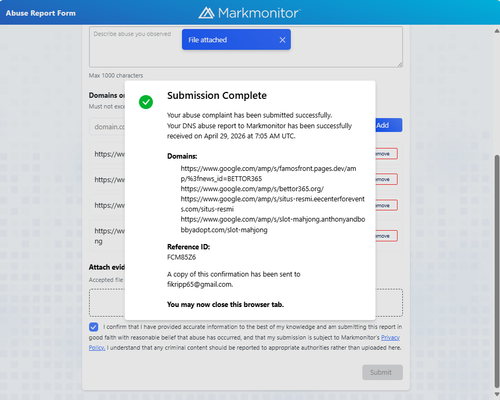
Task: Click the Submission Complete heading
Action: [x=217, y=96]
